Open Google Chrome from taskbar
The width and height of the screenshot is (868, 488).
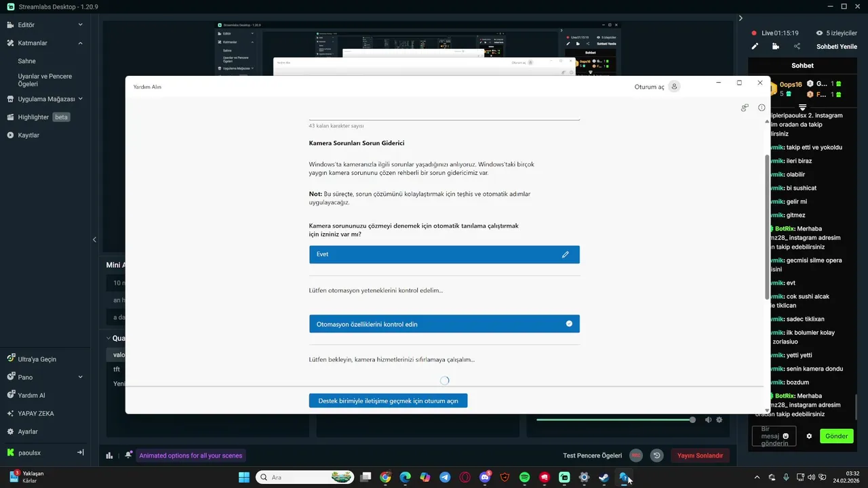click(385, 477)
